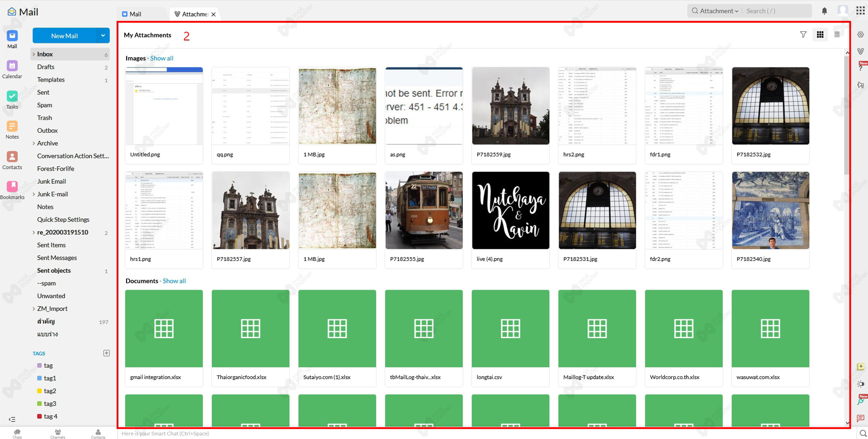Open Channels in the bottom bar

point(58,434)
